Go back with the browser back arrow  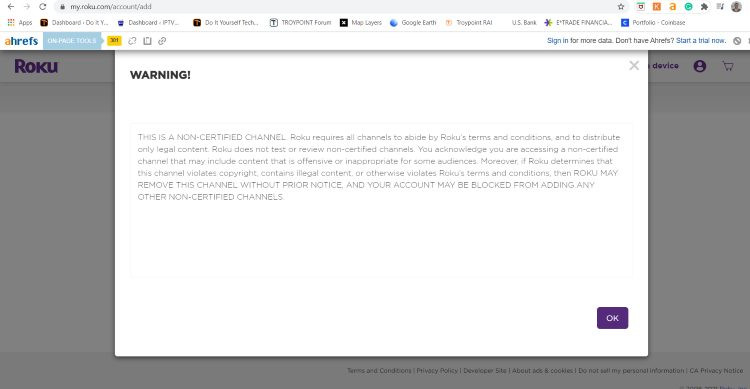click(11, 7)
